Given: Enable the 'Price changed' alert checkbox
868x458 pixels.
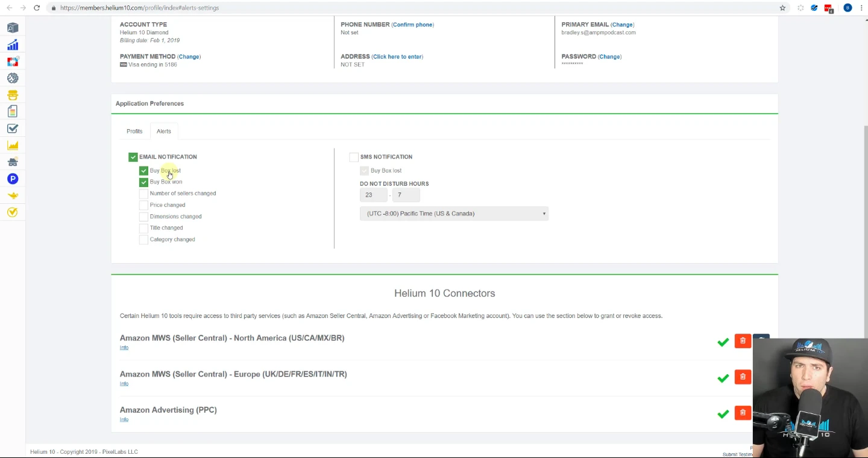Looking at the screenshot, I should click(x=143, y=205).
